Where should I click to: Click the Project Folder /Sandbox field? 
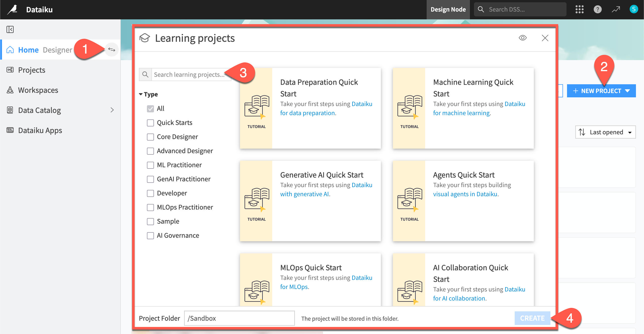(239, 318)
